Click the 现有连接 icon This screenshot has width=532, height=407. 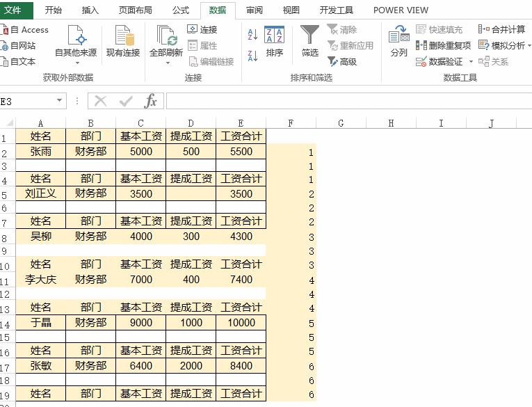click(124, 35)
